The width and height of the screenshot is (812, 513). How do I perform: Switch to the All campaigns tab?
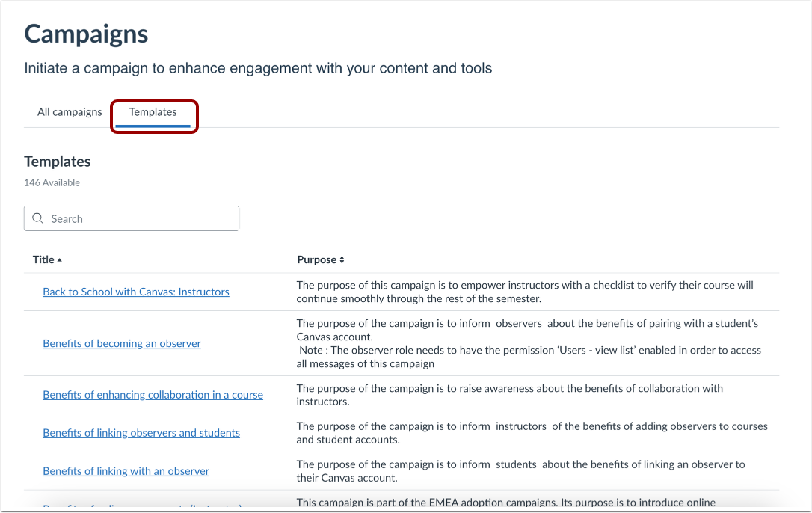70,112
